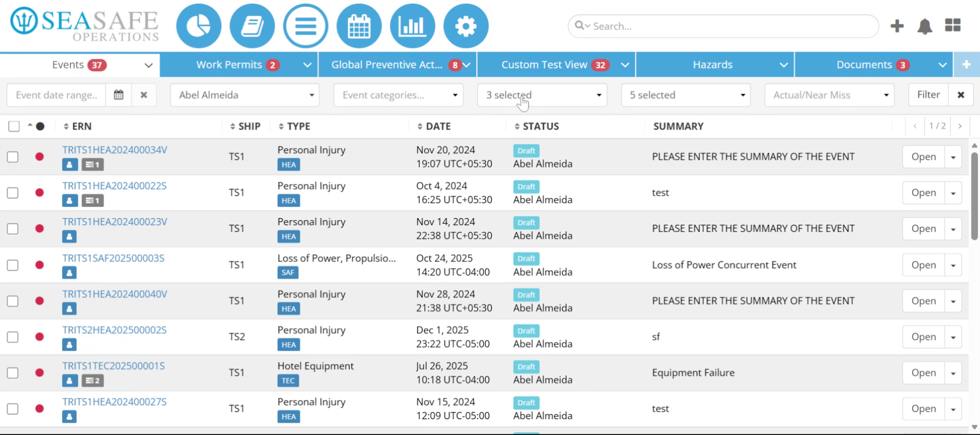This screenshot has height=435, width=980.
Task: Select the checkbox for TRITS1SAF202500003S row
Action: (13, 265)
